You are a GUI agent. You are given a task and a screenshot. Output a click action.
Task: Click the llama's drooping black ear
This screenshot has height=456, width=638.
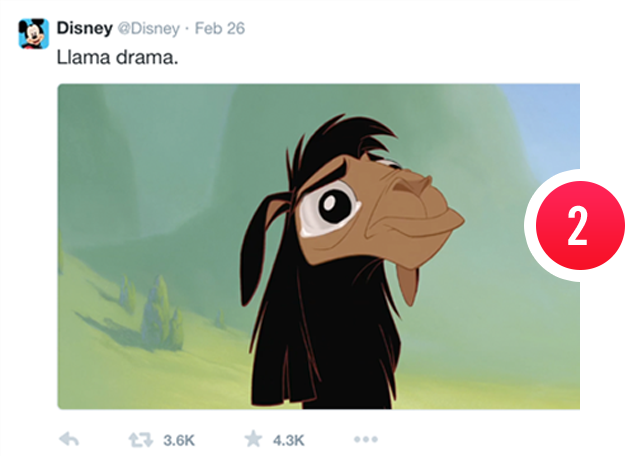260,248
